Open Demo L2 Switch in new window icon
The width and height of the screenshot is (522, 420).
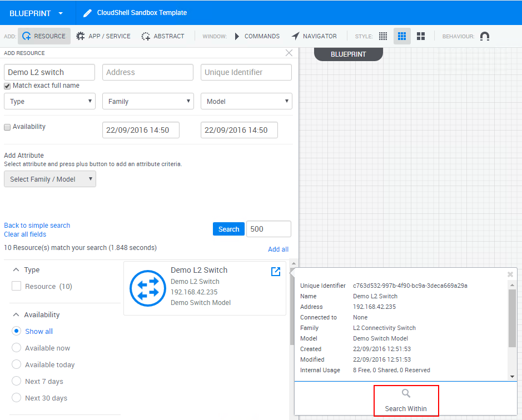point(276,271)
